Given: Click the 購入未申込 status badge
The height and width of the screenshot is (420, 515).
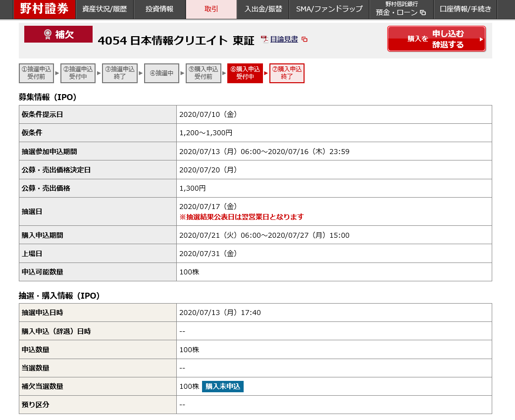Looking at the screenshot, I should [223, 386].
